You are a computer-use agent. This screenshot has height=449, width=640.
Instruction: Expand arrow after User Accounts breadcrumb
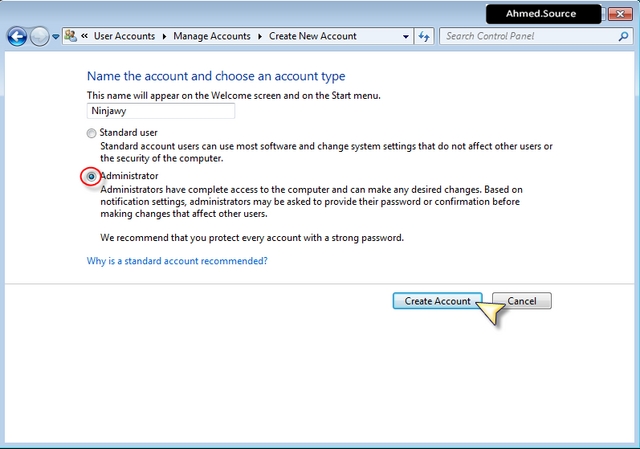164,36
